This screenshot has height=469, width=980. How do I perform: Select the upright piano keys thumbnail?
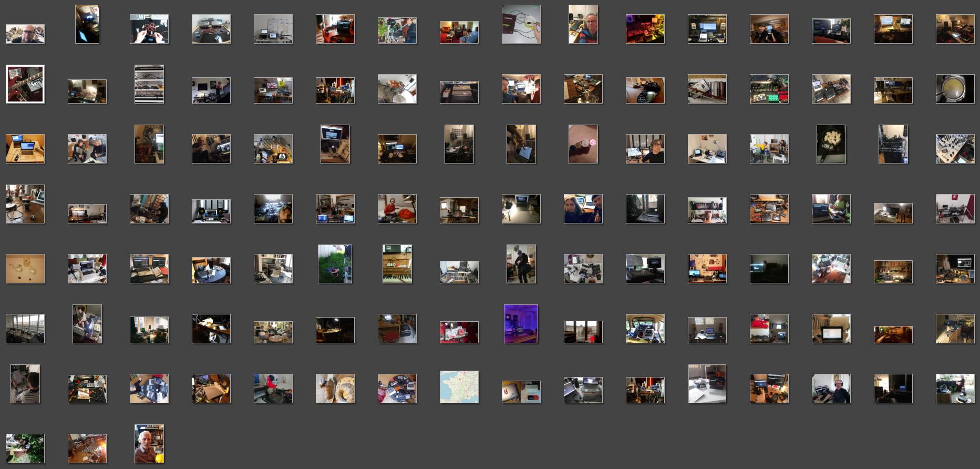[397, 264]
